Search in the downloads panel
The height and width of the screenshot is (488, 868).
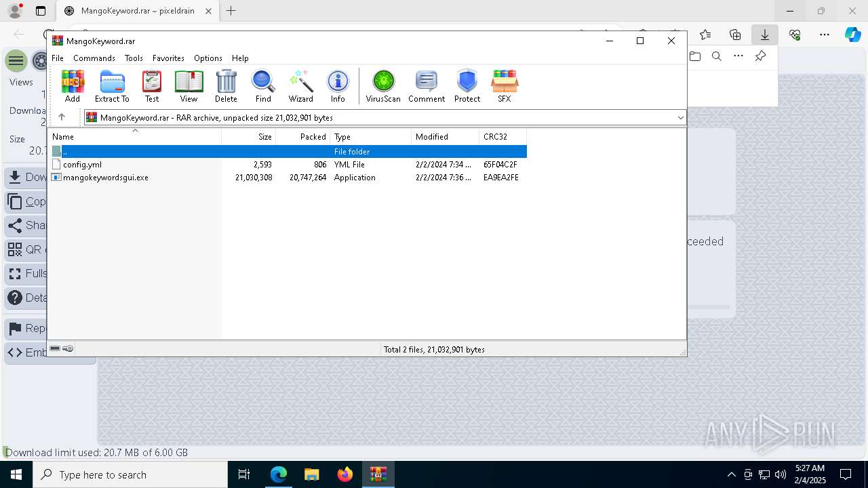717,56
